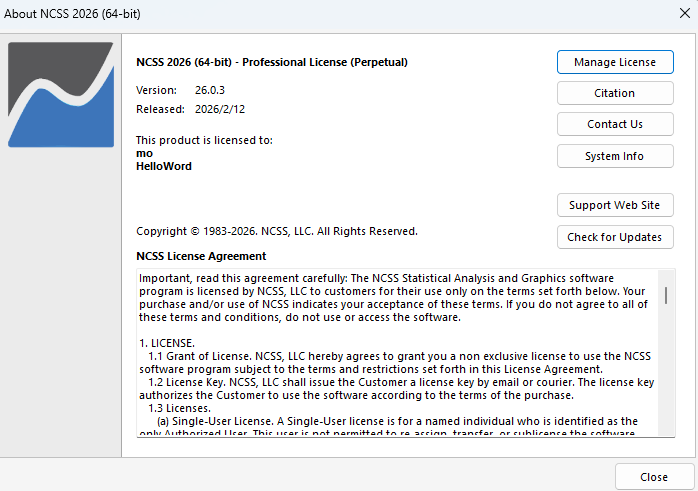Click the copyright 1983-2026 notice
The image size is (698, 491).
coord(277,231)
